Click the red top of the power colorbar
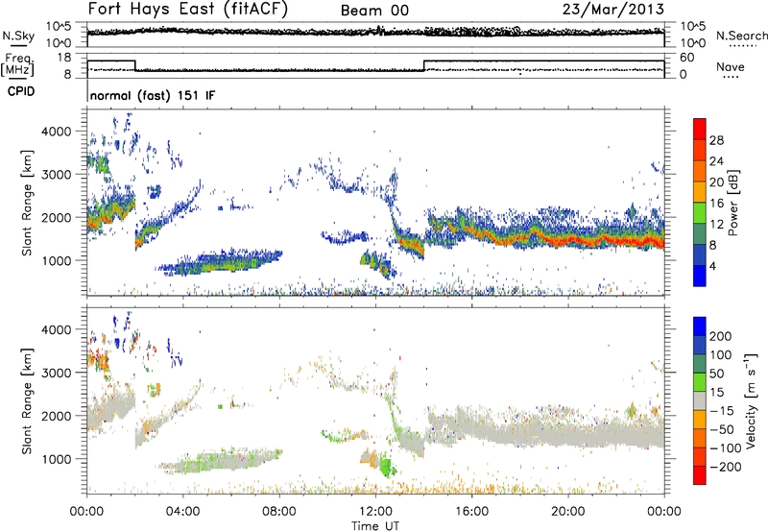 click(700, 128)
